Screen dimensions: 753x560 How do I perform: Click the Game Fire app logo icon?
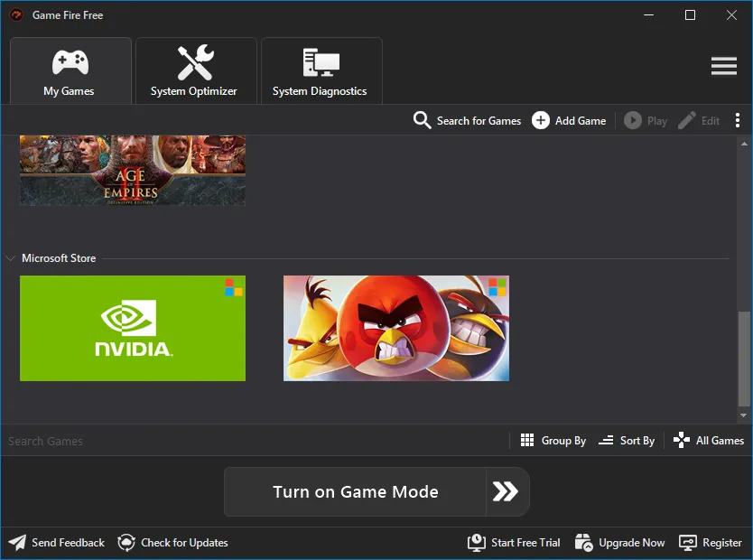pos(16,14)
